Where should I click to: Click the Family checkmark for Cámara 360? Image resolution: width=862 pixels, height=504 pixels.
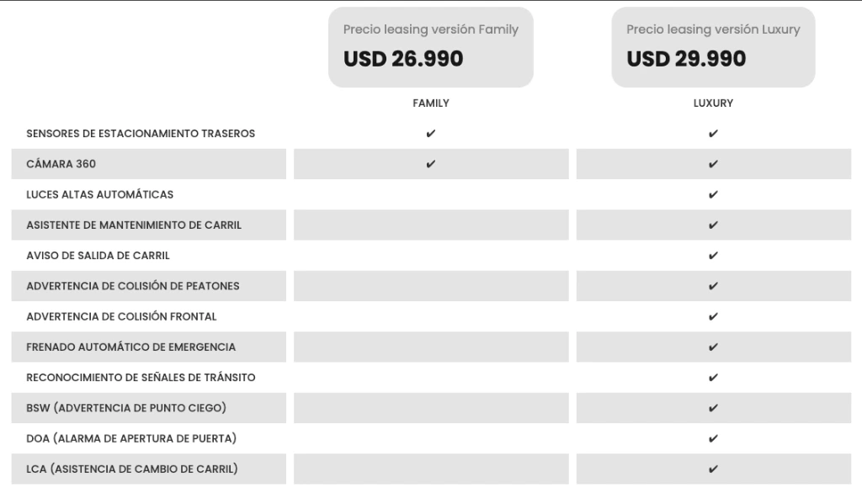[x=431, y=164]
